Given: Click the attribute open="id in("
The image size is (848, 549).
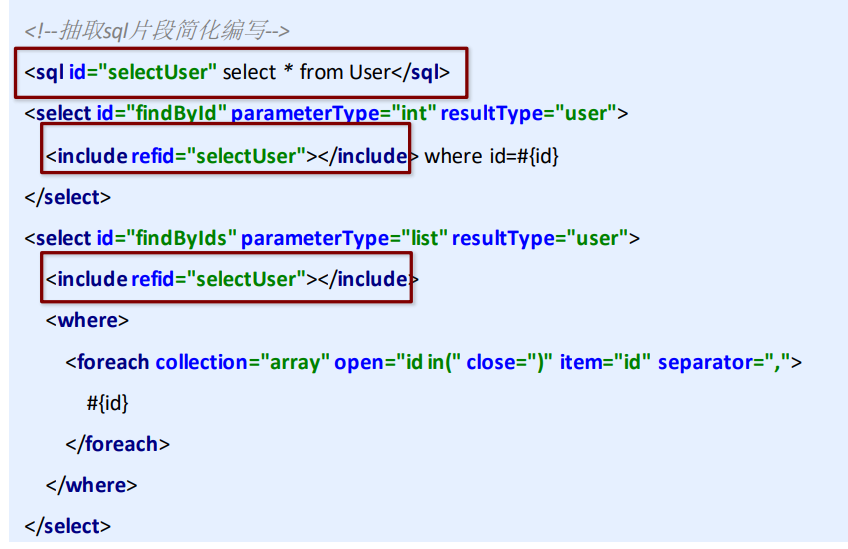Looking at the screenshot, I should tap(398, 362).
